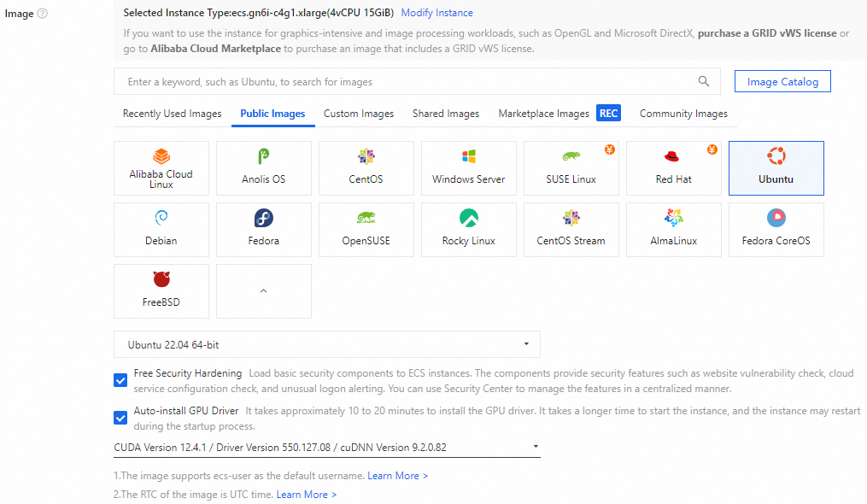This screenshot has height=504, width=867.
Task: Expand the CUDA and driver version dropdown
Action: [326, 447]
